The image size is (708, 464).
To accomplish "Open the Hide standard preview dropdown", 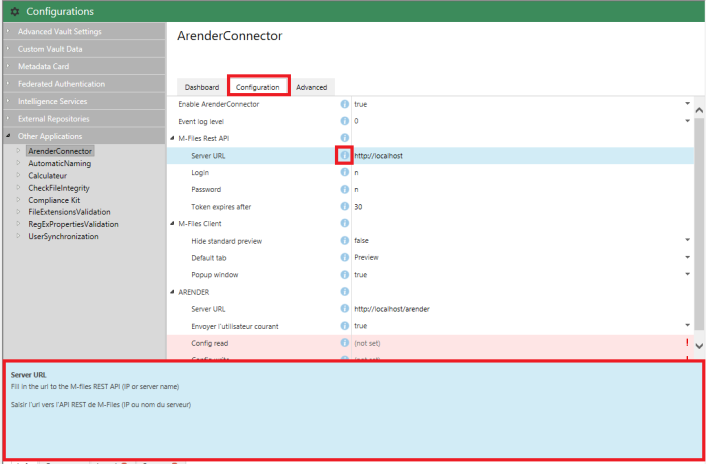I will coord(686,240).
